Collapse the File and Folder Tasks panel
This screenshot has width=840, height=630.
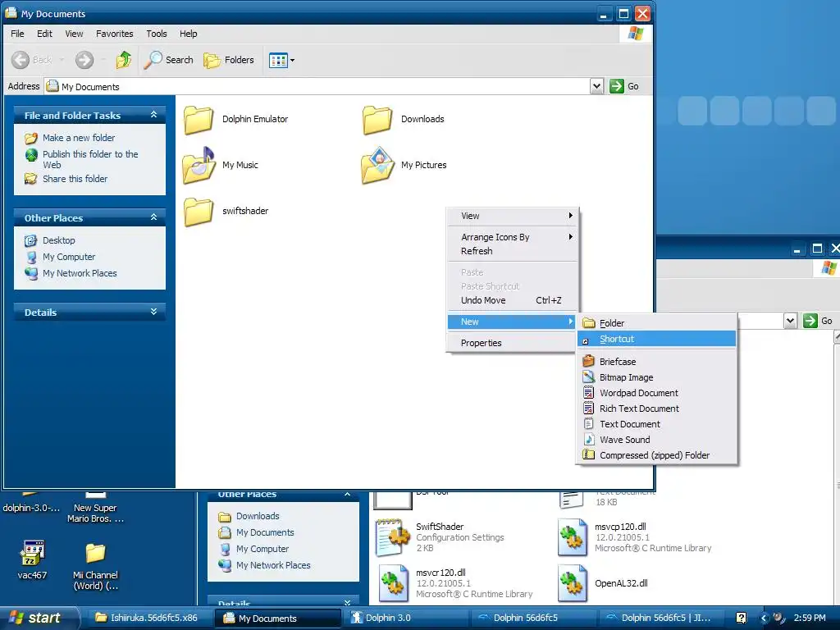[153, 115]
